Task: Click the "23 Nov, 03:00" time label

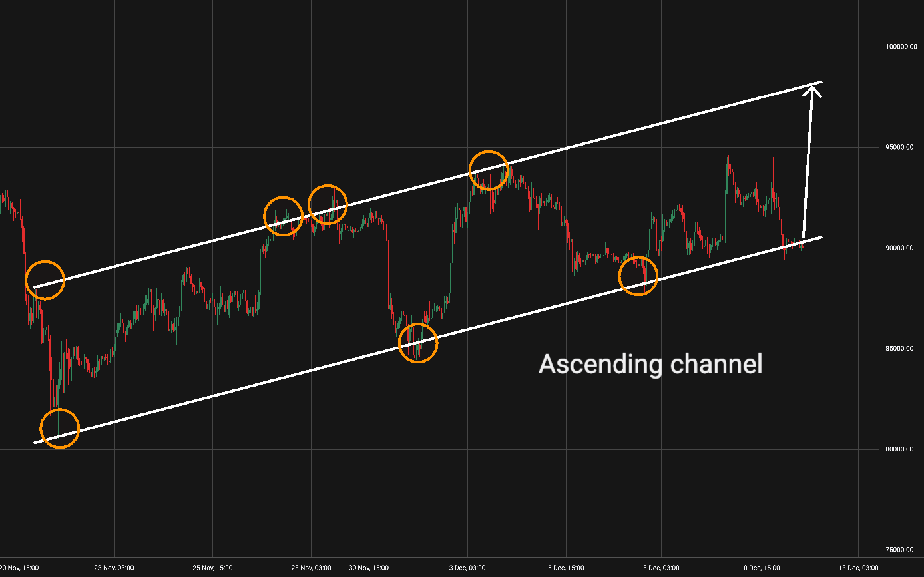Action: point(114,568)
